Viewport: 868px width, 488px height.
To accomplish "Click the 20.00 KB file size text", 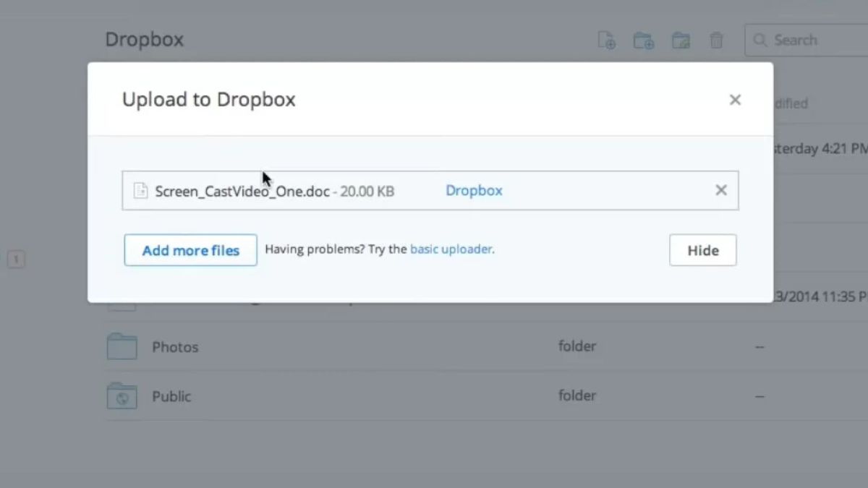I will [x=367, y=192].
